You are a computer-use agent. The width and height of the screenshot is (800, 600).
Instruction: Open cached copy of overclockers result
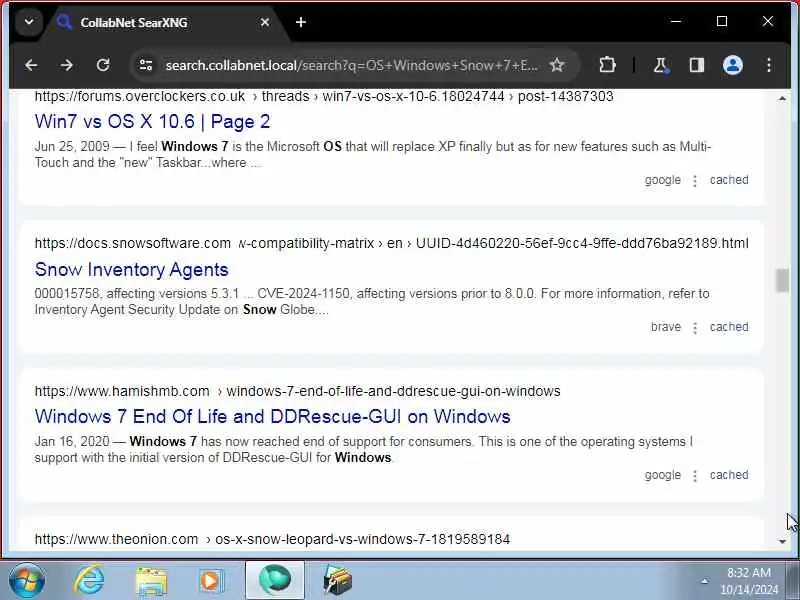729,180
